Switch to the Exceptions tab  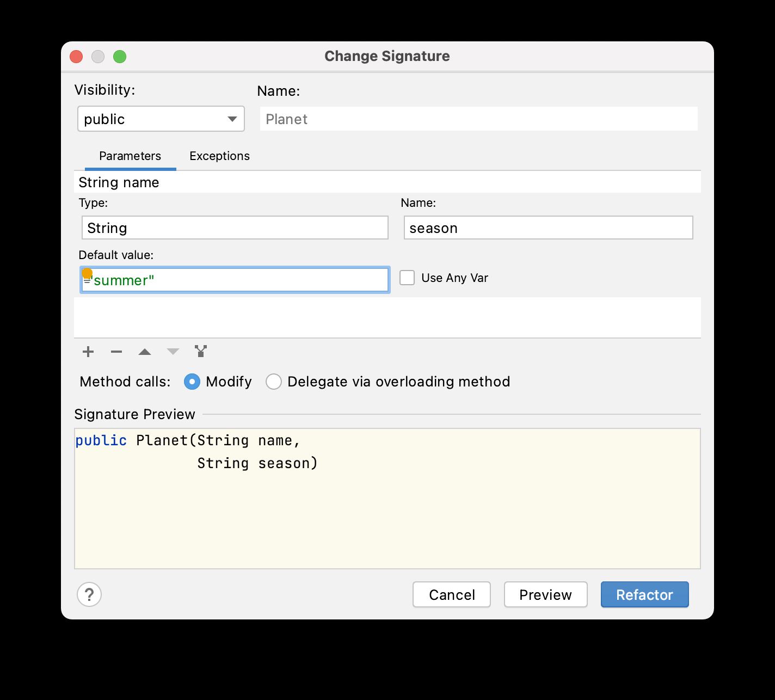[x=219, y=156]
